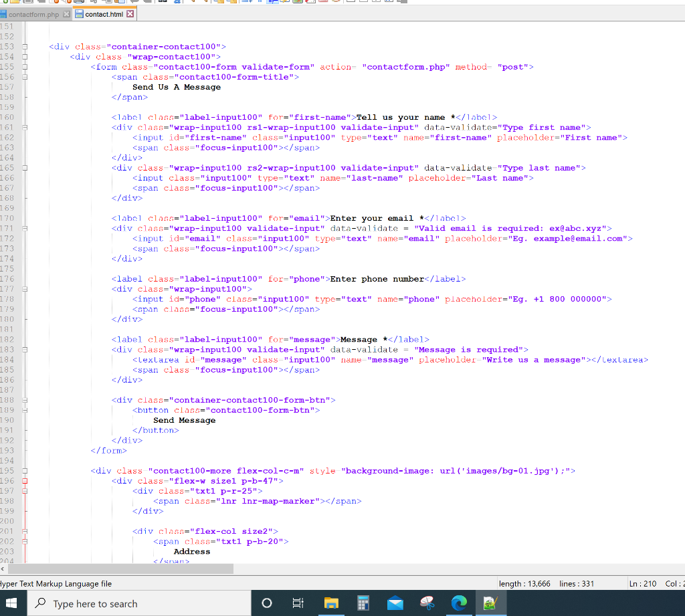Screen dimensions: 685x616
Task: Click the Notepad++ taskbar icon
Action: [x=490, y=603]
